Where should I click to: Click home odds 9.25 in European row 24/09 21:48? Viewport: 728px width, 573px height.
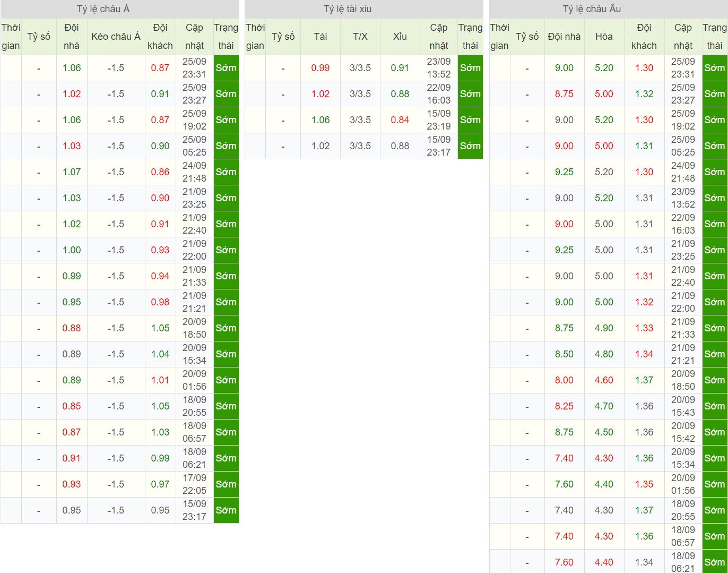(x=564, y=172)
